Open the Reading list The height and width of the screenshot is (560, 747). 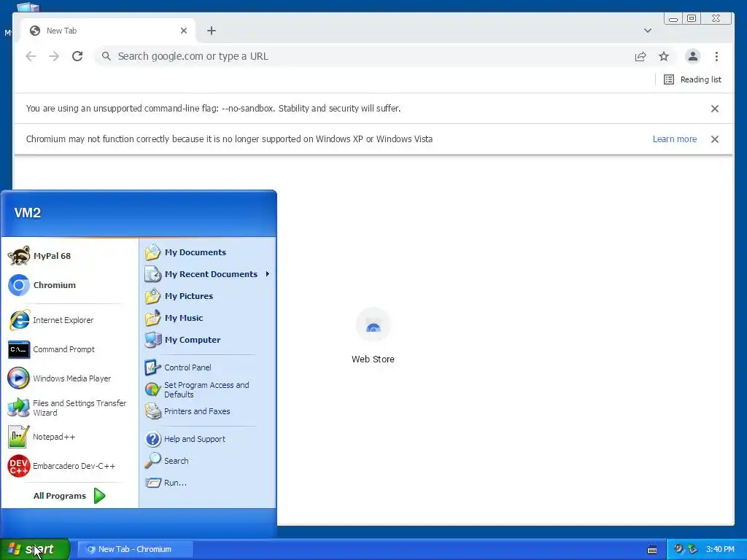click(x=693, y=79)
